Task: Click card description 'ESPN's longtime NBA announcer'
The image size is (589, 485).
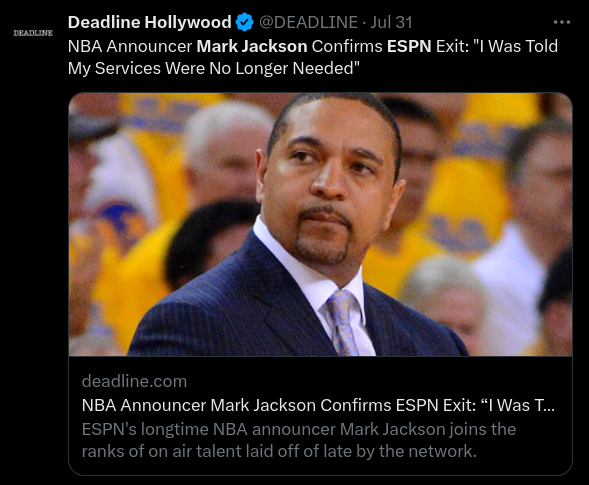Action: click(x=209, y=429)
